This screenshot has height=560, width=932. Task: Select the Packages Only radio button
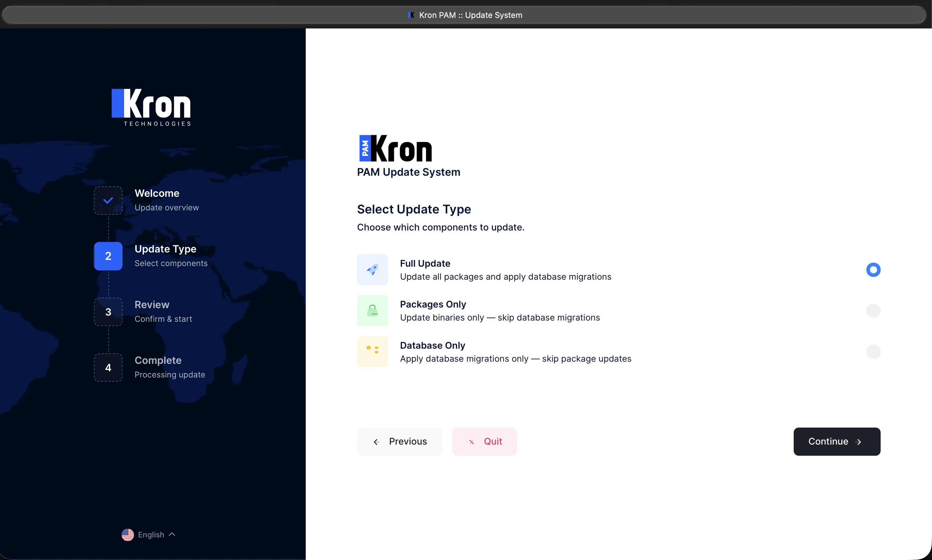tap(873, 311)
